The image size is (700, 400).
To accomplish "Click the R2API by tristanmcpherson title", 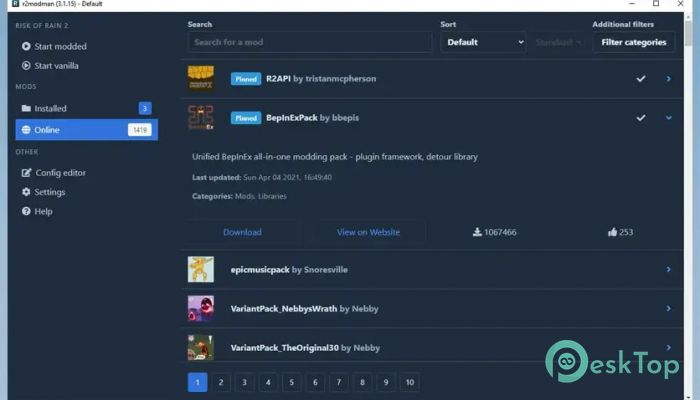I will (x=321, y=79).
